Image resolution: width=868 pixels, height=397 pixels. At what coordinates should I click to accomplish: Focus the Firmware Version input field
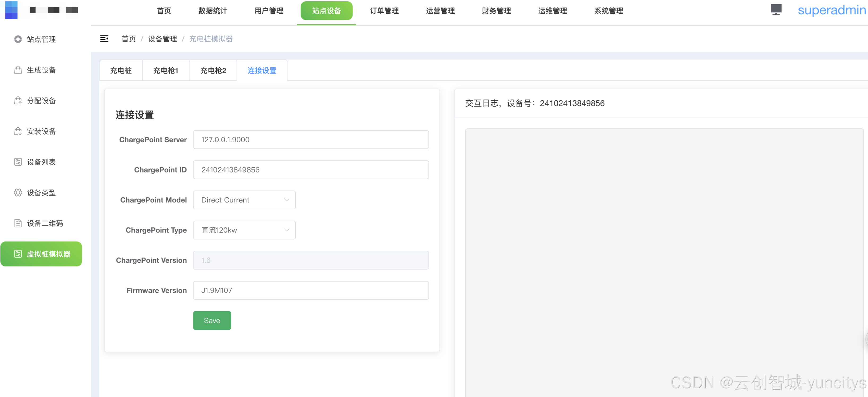click(x=310, y=290)
